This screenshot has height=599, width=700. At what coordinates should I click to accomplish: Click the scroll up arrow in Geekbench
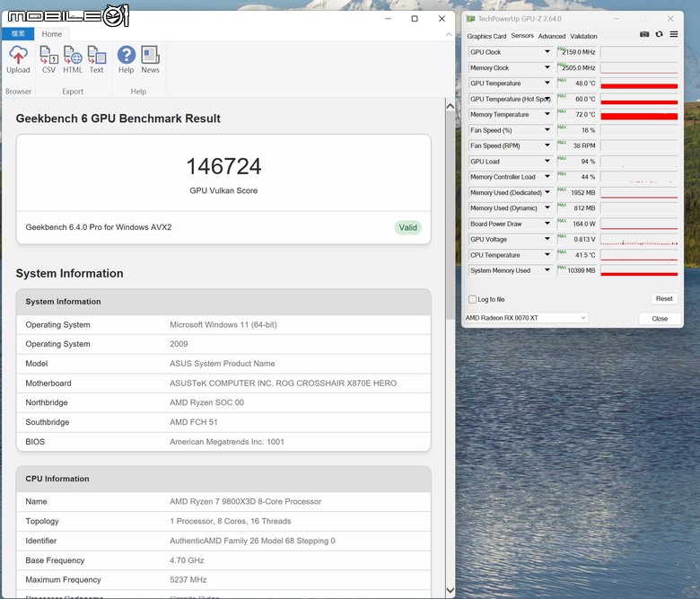(450, 106)
